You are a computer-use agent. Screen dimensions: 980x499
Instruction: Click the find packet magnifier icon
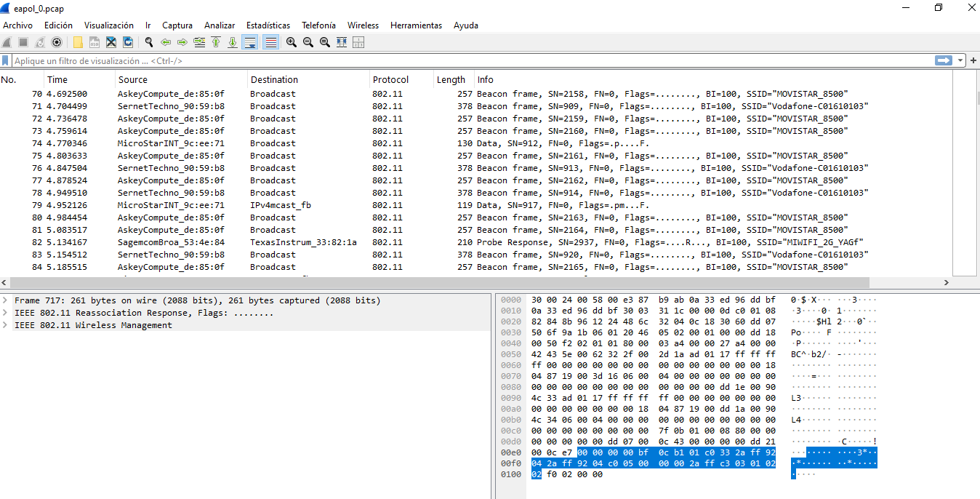click(149, 42)
